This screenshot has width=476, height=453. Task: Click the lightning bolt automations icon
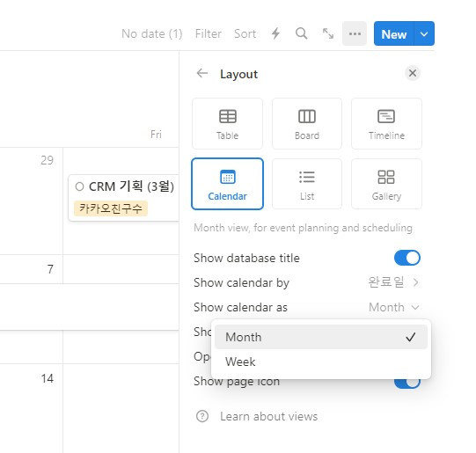point(275,33)
